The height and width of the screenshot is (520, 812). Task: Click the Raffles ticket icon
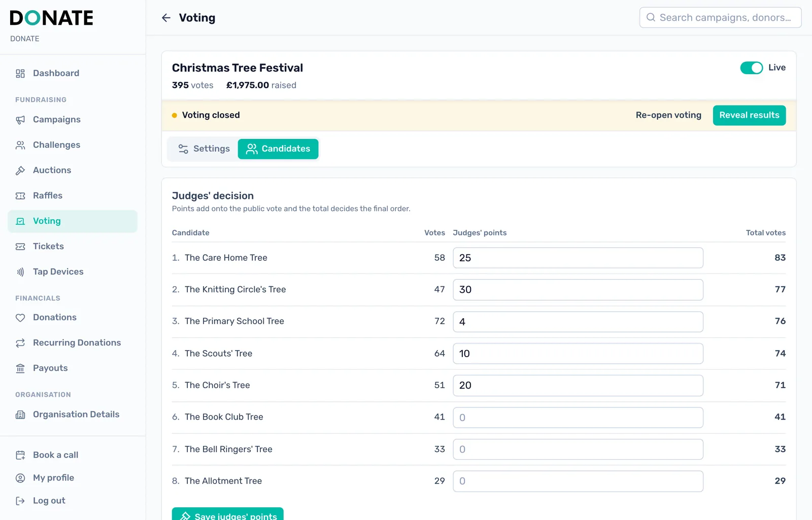20,196
